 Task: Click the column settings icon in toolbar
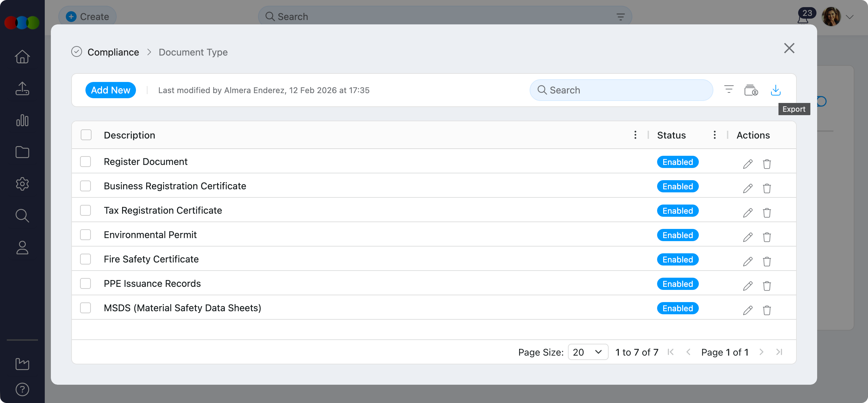[751, 90]
